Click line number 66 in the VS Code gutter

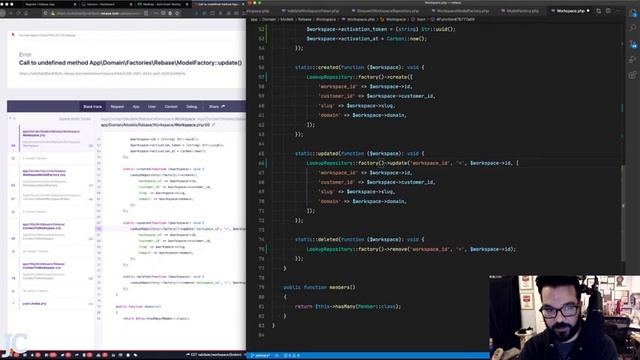pyautogui.click(x=261, y=163)
